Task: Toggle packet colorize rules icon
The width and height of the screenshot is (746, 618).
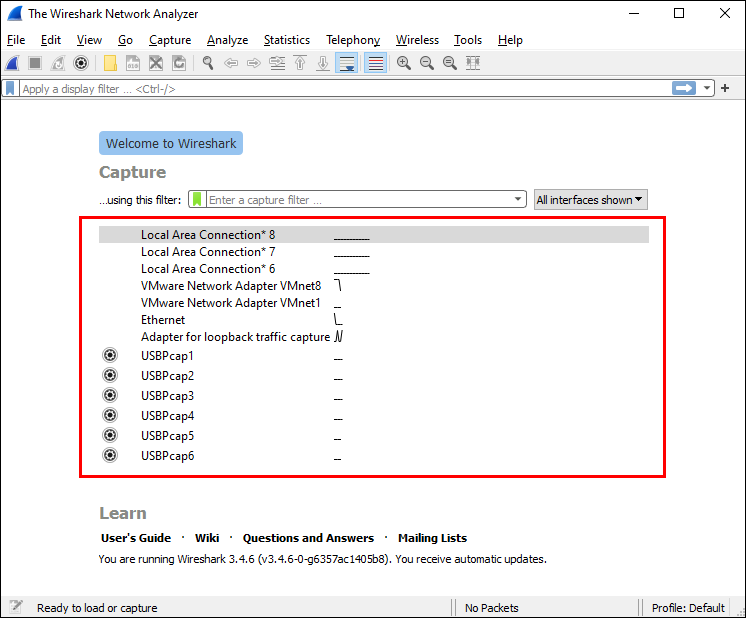Action: coord(375,63)
